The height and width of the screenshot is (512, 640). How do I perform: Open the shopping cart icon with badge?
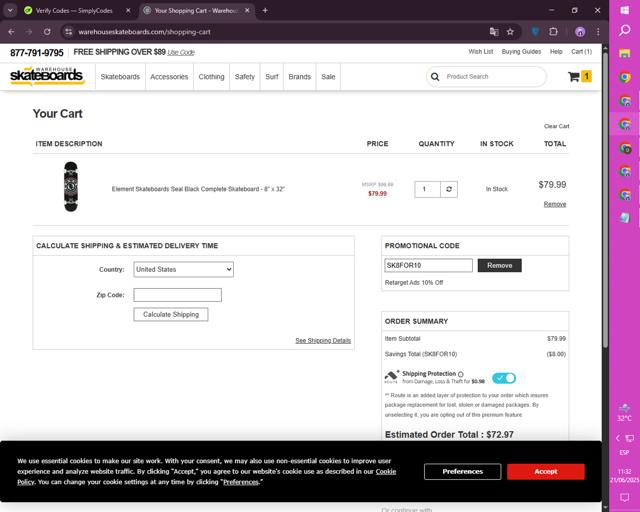pyautogui.click(x=580, y=76)
